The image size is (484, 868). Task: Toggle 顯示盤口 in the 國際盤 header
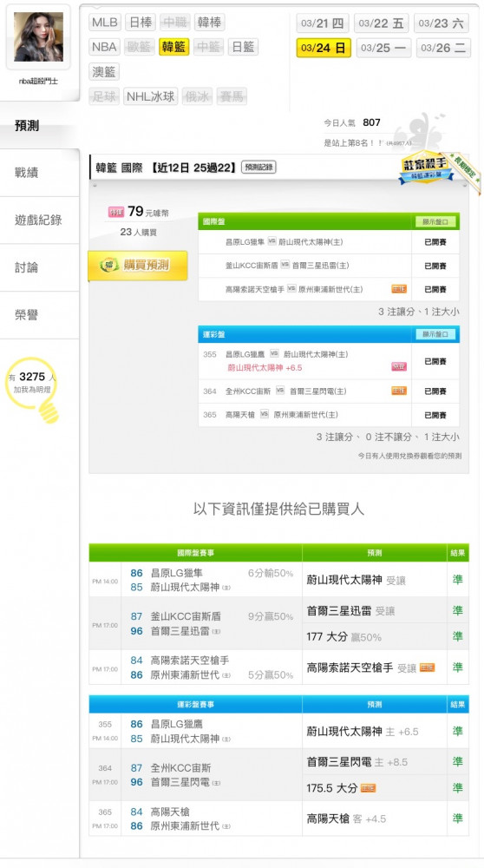pos(435,222)
